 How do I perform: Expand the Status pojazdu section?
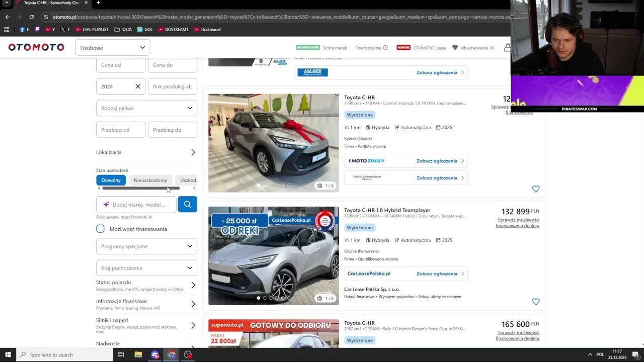pos(146,285)
